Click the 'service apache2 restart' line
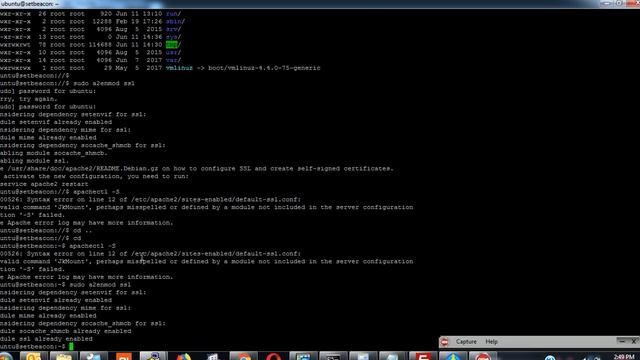The width and height of the screenshot is (640, 360). click(44, 184)
